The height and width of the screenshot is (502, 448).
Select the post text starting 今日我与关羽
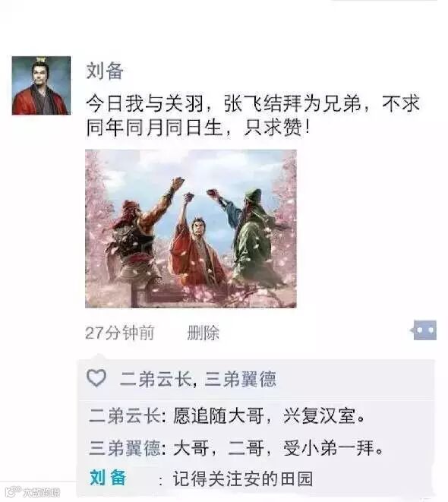(x=253, y=115)
